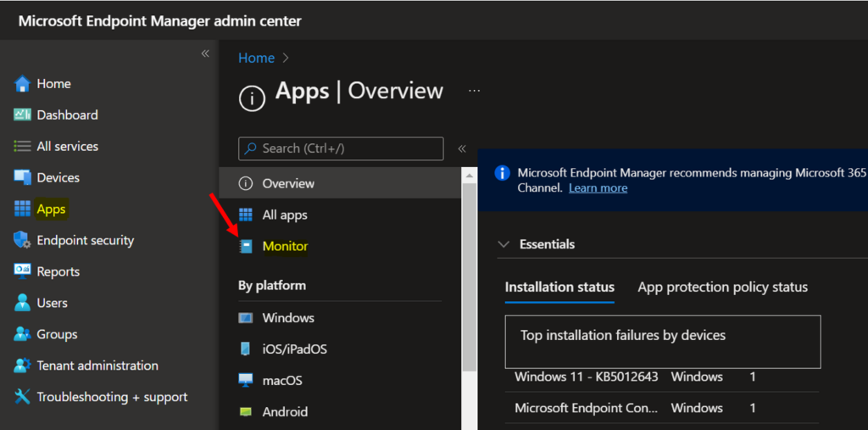Click the Home house icon in sidebar

(x=22, y=84)
